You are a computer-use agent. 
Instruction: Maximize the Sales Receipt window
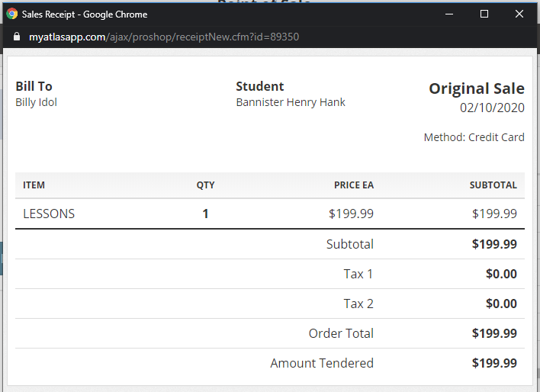point(484,14)
